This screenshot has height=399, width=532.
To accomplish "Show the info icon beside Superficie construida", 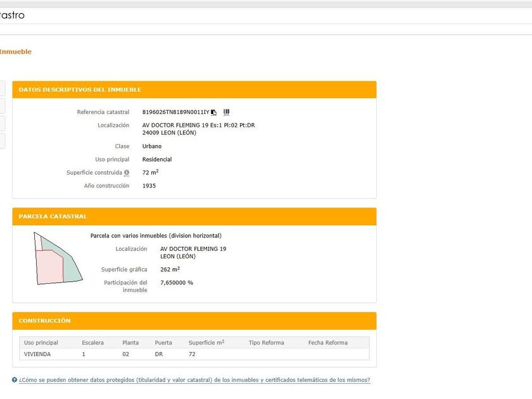I will pos(127,173).
